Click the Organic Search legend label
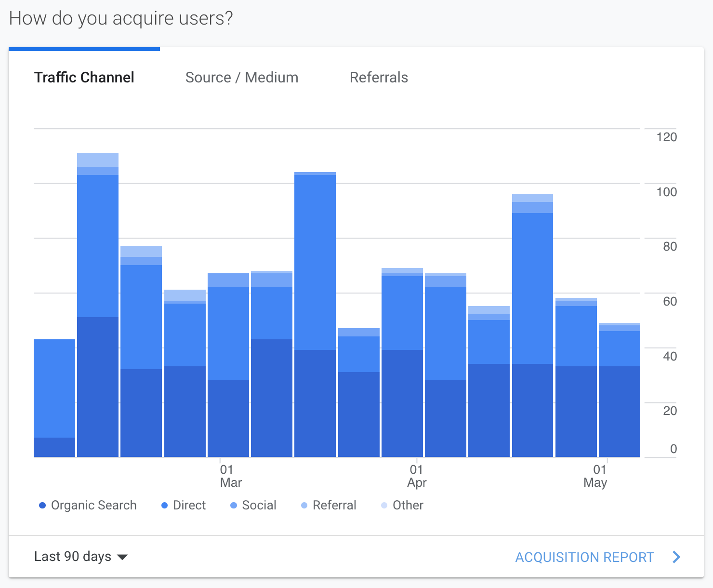Image resolution: width=713 pixels, height=588 pixels. click(x=93, y=506)
